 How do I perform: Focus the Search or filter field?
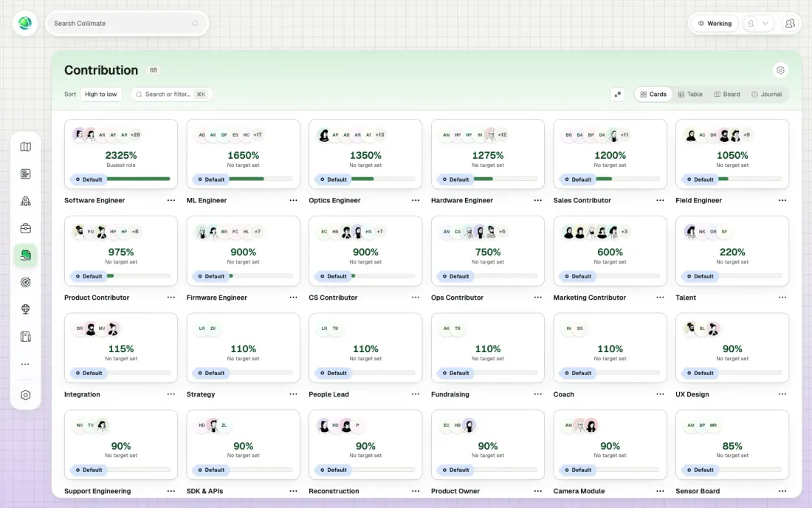[x=171, y=95]
